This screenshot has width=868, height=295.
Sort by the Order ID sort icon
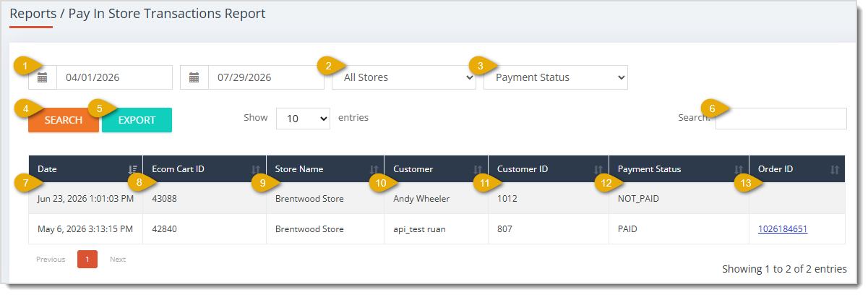click(x=835, y=169)
